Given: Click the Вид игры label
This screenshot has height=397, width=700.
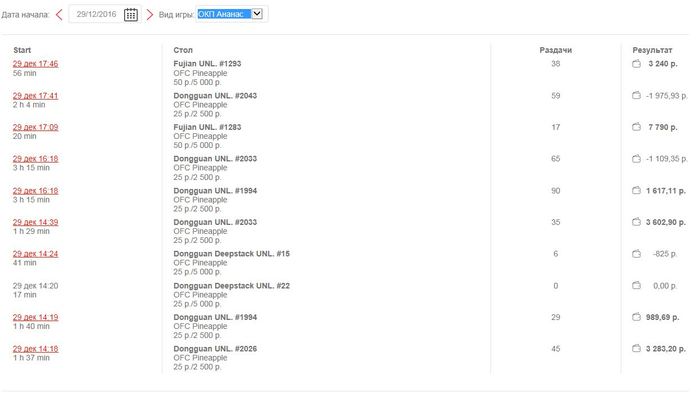Looking at the screenshot, I should click(x=176, y=15).
